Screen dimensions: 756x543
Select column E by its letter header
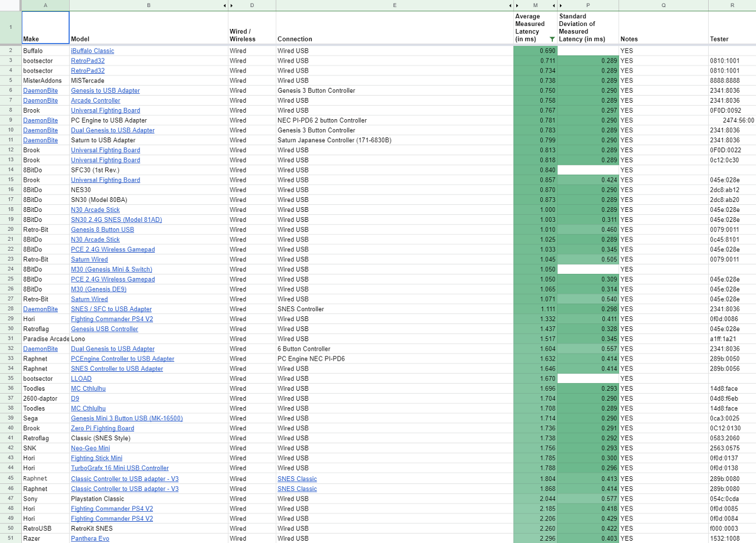(394, 5)
